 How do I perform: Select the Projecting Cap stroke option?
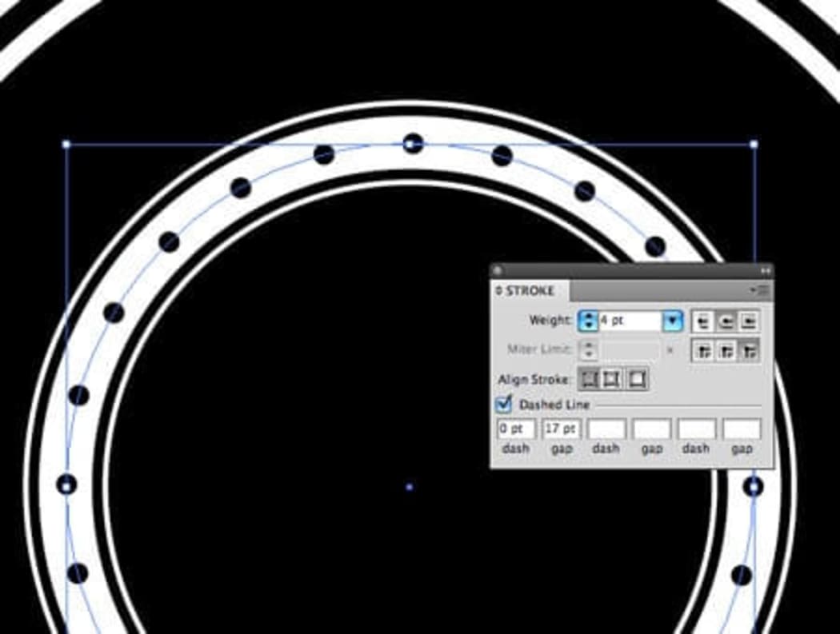(x=748, y=321)
